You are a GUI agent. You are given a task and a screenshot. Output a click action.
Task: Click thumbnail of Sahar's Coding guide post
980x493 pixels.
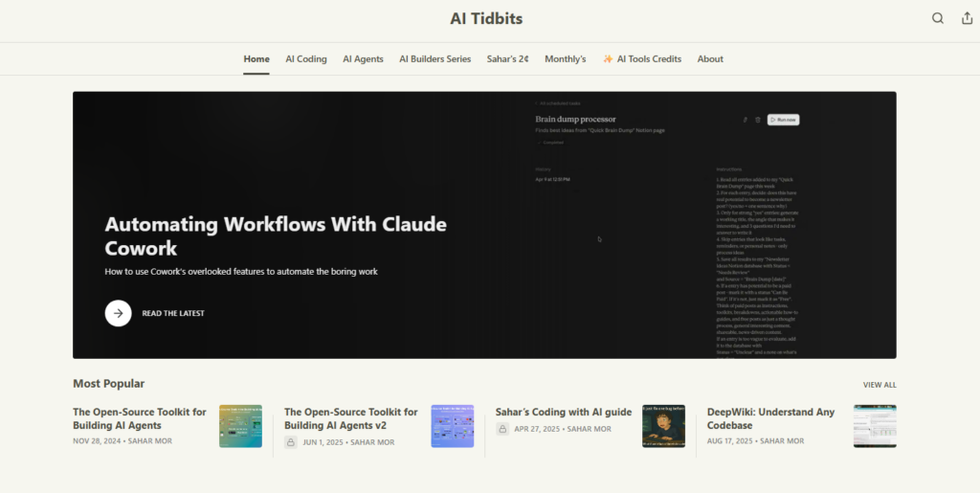click(663, 426)
